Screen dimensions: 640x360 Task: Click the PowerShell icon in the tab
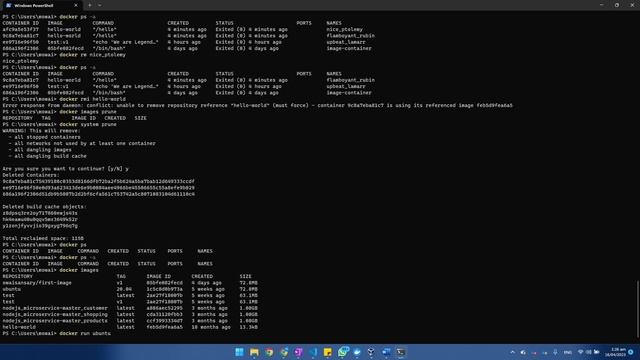[x=8, y=5]
